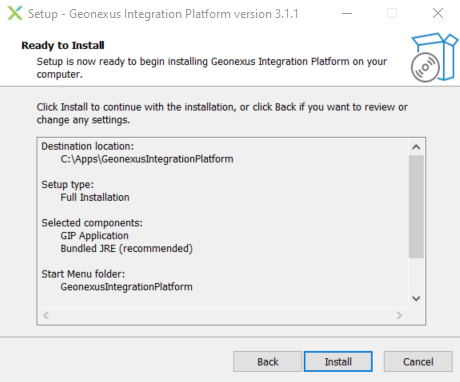This screenshot has height=382, width=460.
Task: Minimize the Setup window
Action: [347, 13]
